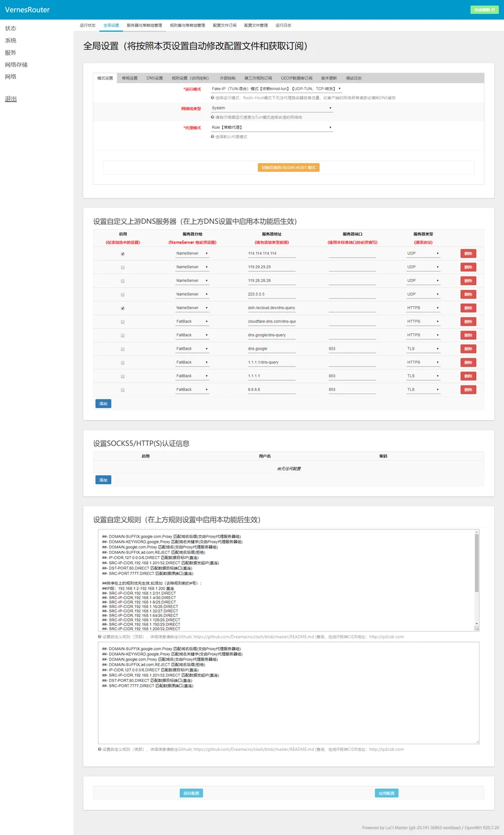Click the 223.5.5.5 server address field
The height and width of the screenshot is (835, 504).
click(x=271, y=294)
